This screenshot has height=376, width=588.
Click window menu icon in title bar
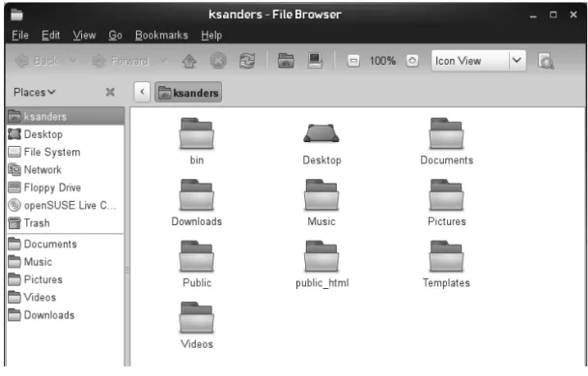[x=16, y=14]
